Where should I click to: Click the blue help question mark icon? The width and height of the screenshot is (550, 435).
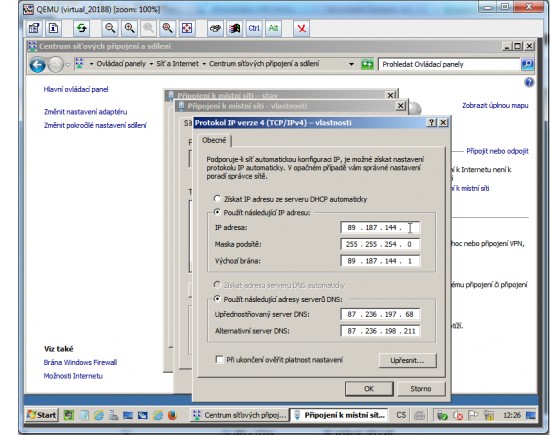click(x=529, y=82)
